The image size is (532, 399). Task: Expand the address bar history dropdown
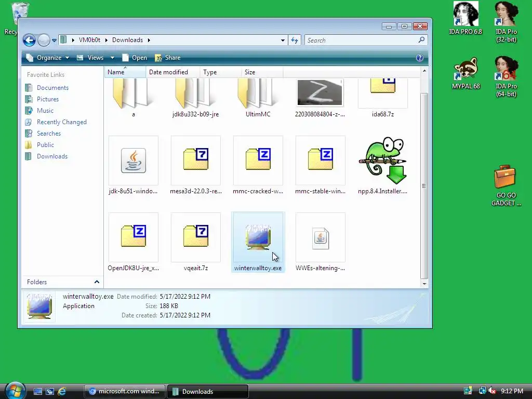[283, 40]
